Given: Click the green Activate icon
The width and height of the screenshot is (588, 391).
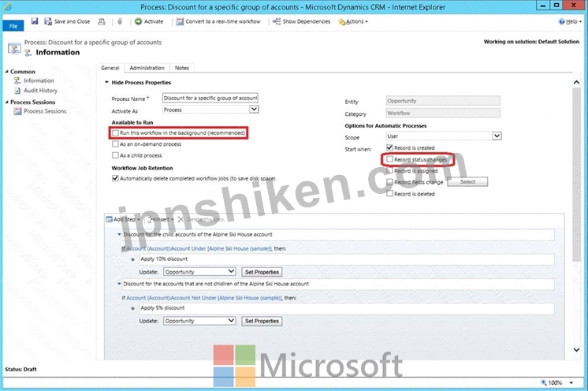Looking at the screenshot, I should click(x=139, y=21).
